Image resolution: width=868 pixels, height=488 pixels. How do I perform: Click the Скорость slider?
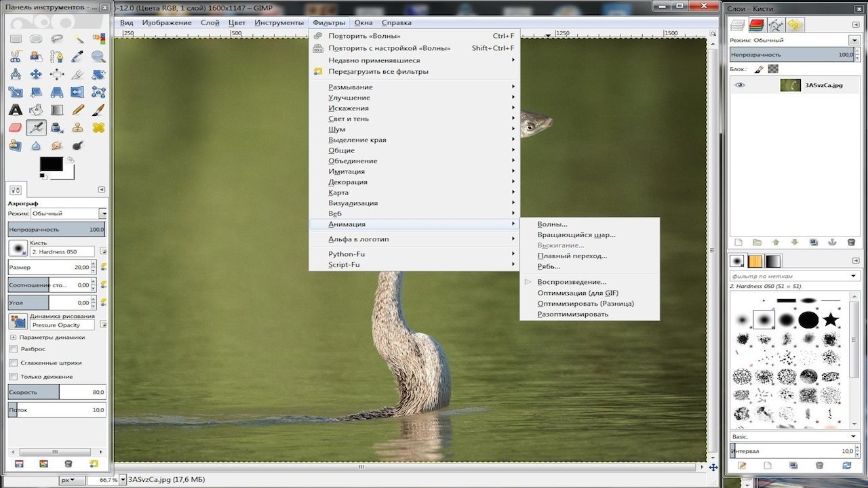[x=56, y=392]
